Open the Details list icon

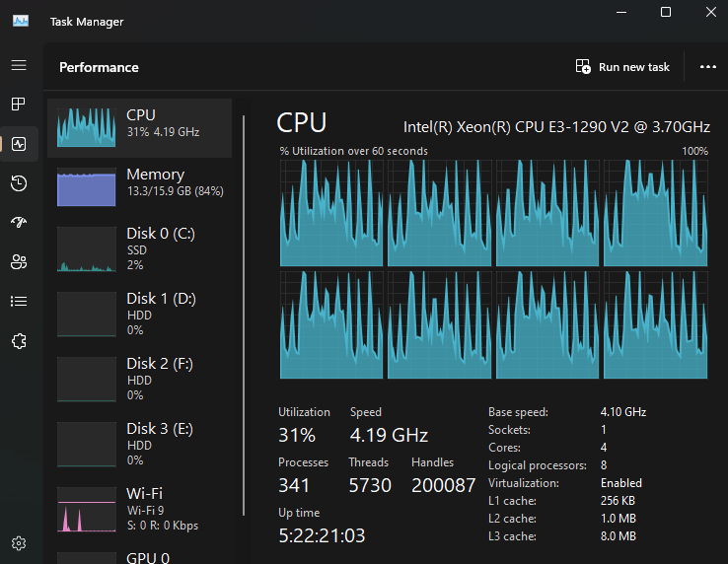[x=19, y=302]
